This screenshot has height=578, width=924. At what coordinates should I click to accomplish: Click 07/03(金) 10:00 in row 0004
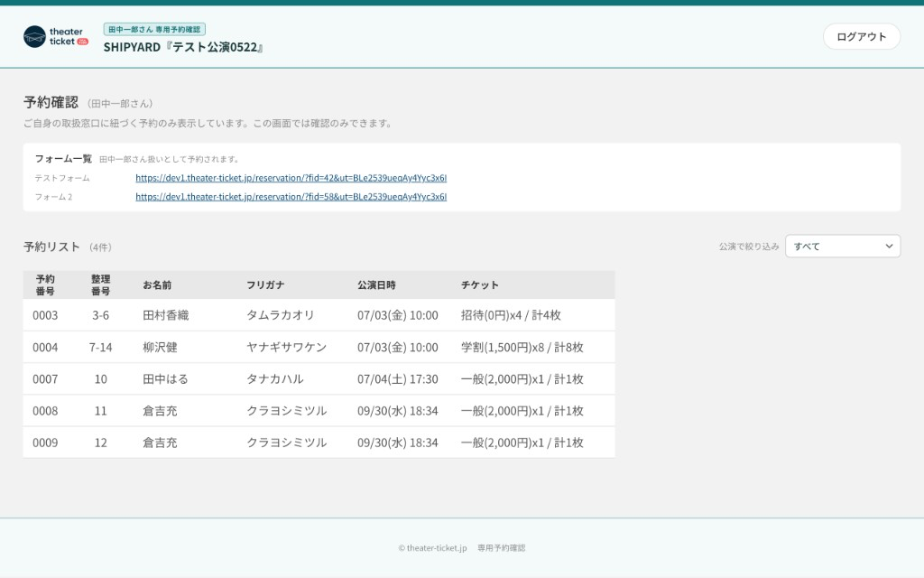click(398, 347)
